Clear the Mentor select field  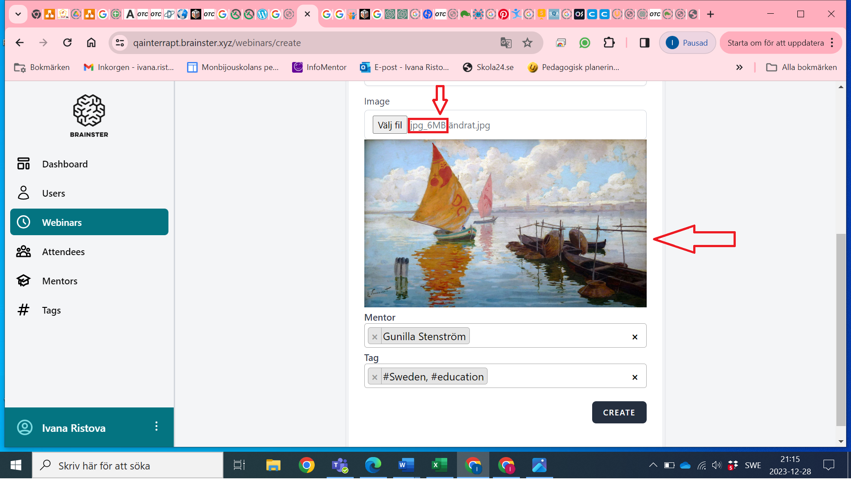pyautogui.click(x=635, y=337)
